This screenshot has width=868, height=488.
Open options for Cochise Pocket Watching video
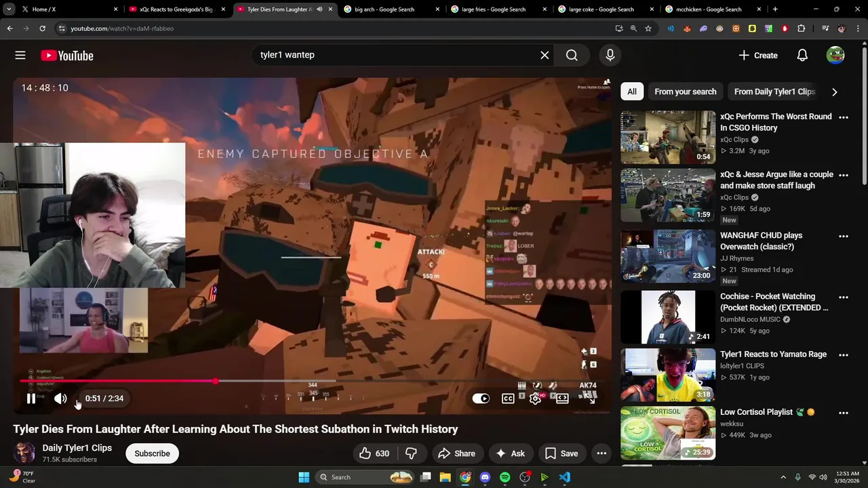click(844, 297)
